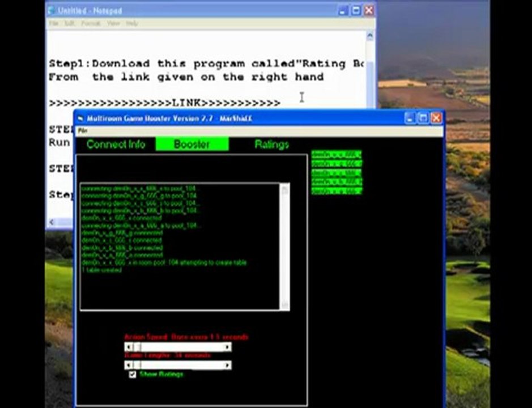Viewport: 532px width, 408px height.
Task: Click the Game Length slider thumb
Action: click(137, 365)
